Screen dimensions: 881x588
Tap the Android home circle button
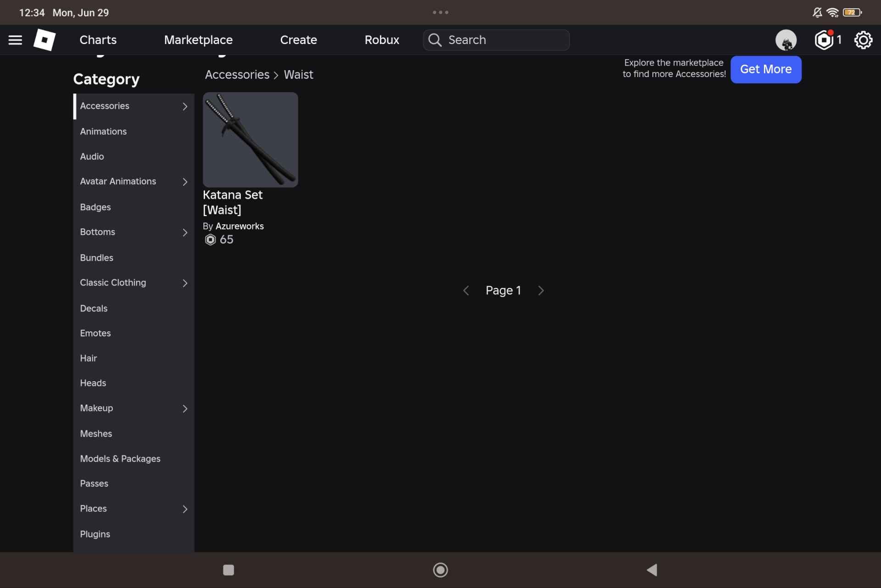coord(440,570)
